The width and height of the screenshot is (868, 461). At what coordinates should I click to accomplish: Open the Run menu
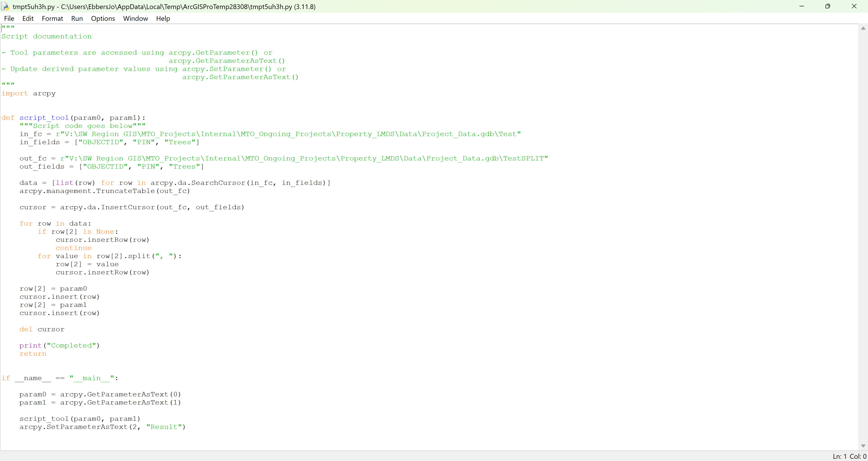tap(77, 19)
